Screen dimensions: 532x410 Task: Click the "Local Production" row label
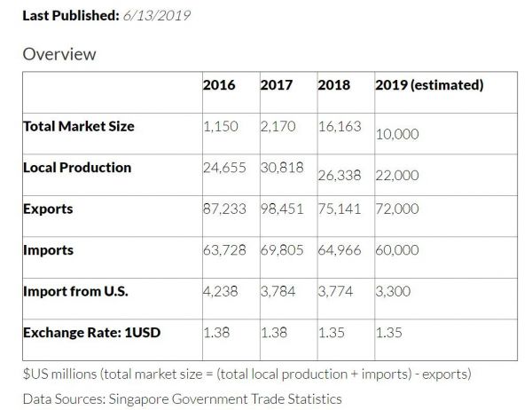point(77,167)
